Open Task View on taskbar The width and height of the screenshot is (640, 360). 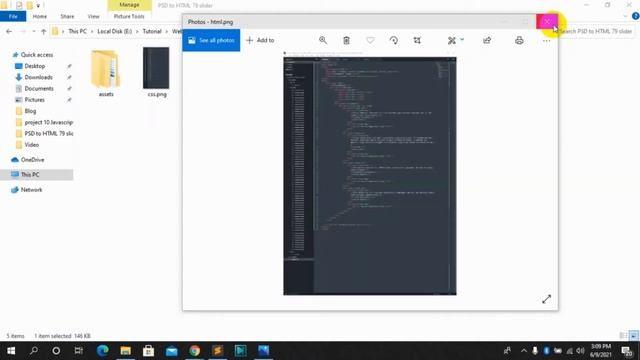pyautogui.click(x=78, y=351)
